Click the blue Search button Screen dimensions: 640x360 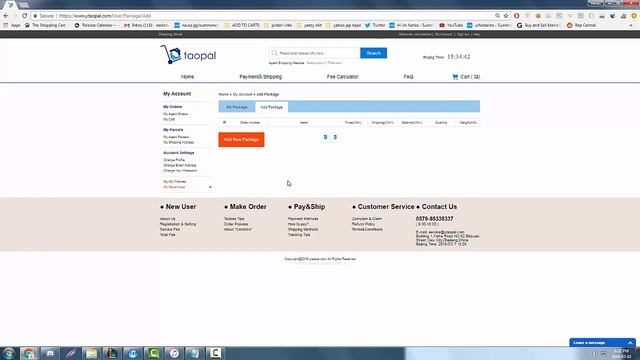(373, 53)
